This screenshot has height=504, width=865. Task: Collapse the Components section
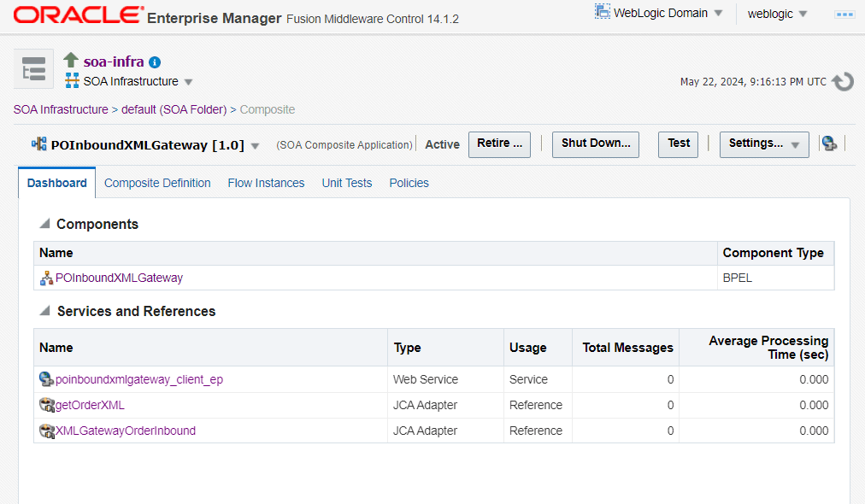click(44, 224)
